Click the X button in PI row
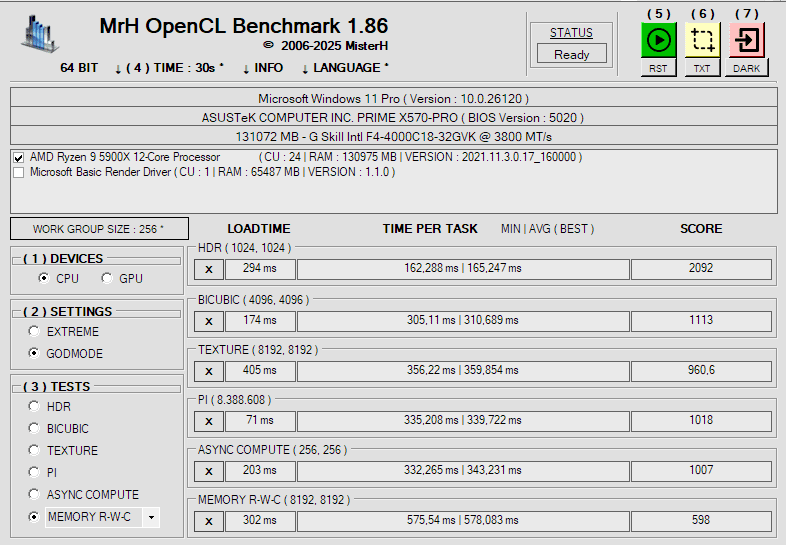Viewport: 786px width, 545px height. point(209,421)
